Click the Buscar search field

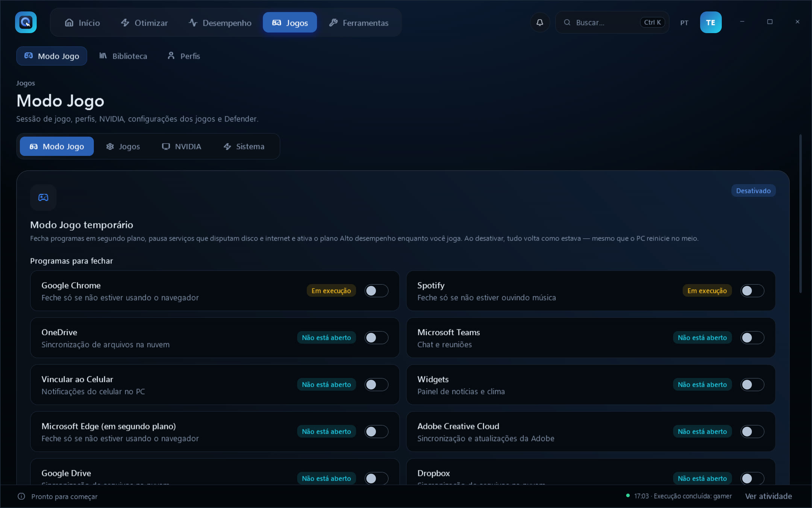pos(612,22)
